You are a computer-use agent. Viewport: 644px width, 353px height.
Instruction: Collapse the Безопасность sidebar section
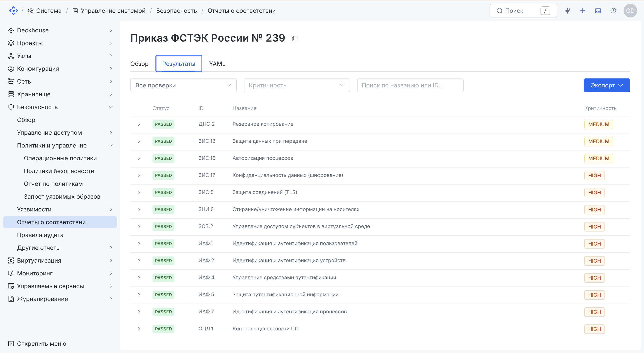click(111, 107)
